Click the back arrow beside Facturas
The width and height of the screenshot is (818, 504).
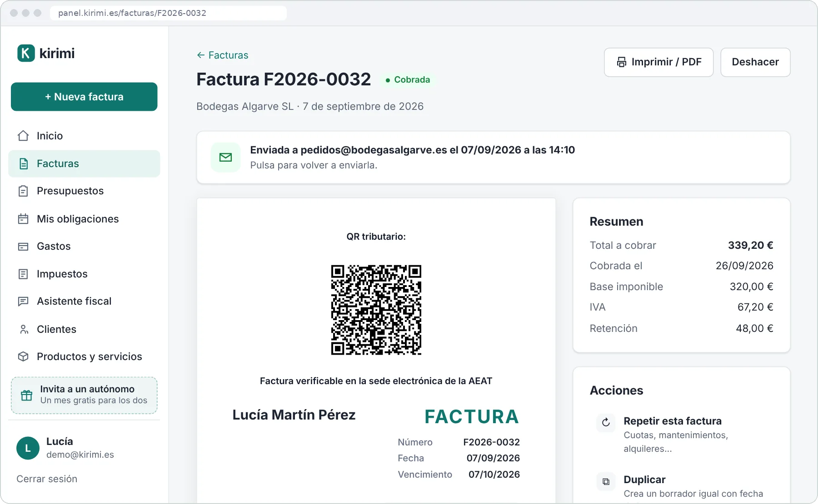pos(201,55)
